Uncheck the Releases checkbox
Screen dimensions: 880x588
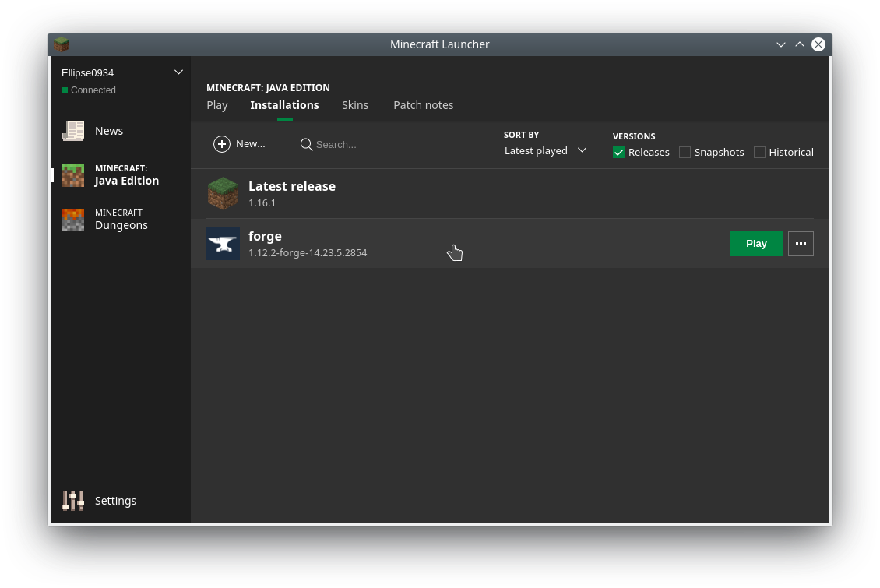click(x=618, y=152)
